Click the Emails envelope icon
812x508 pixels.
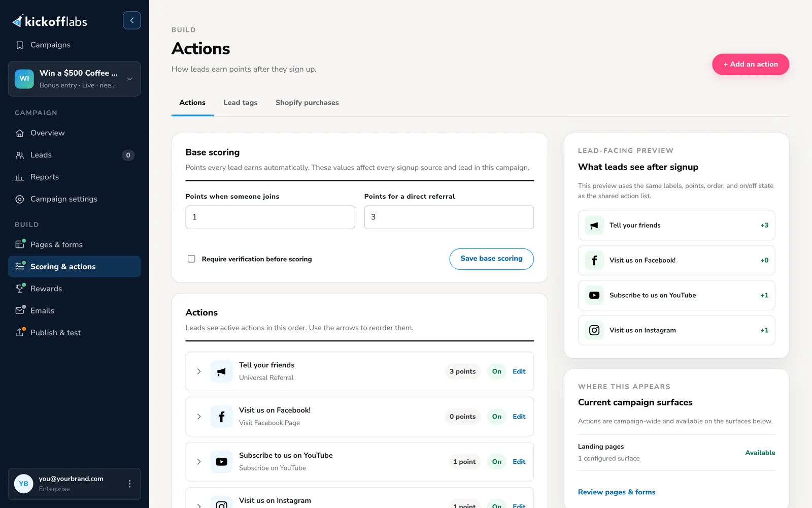tap(20, 310)
